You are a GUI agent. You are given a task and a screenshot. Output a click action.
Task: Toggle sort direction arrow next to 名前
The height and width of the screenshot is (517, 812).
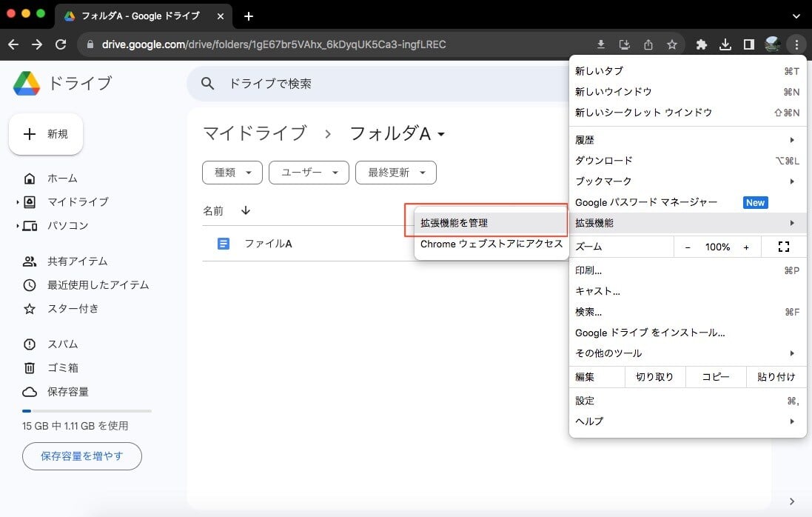point(246,210)
